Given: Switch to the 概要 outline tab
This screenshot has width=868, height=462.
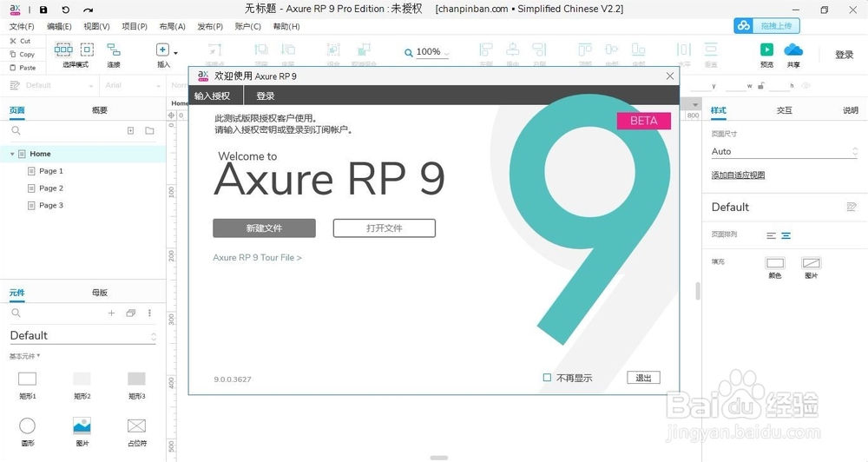Looking at the screenshot, I should click(x=100, y=110).
